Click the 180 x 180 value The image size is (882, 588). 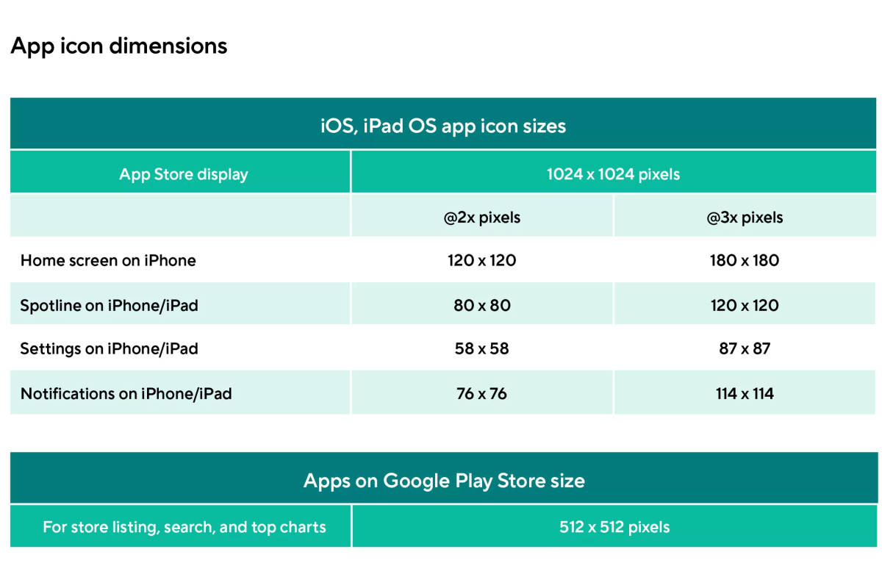745,260
